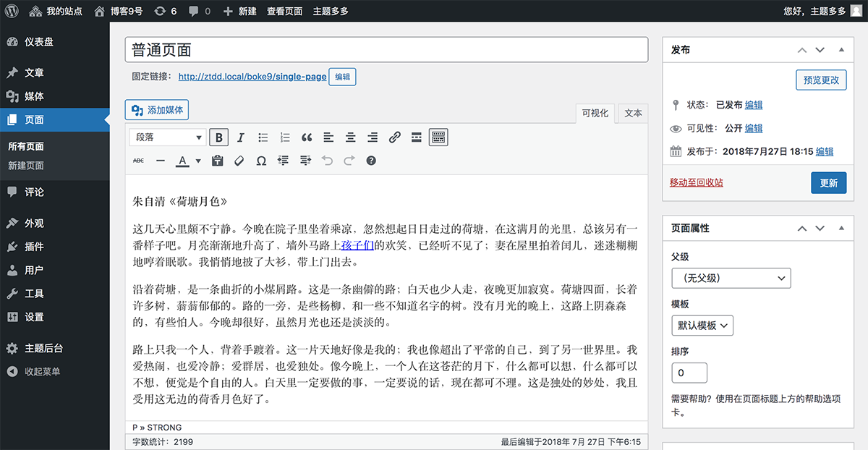Edit the 发布于 publish date
Screen dimensions: 868x450
[825, 151]
